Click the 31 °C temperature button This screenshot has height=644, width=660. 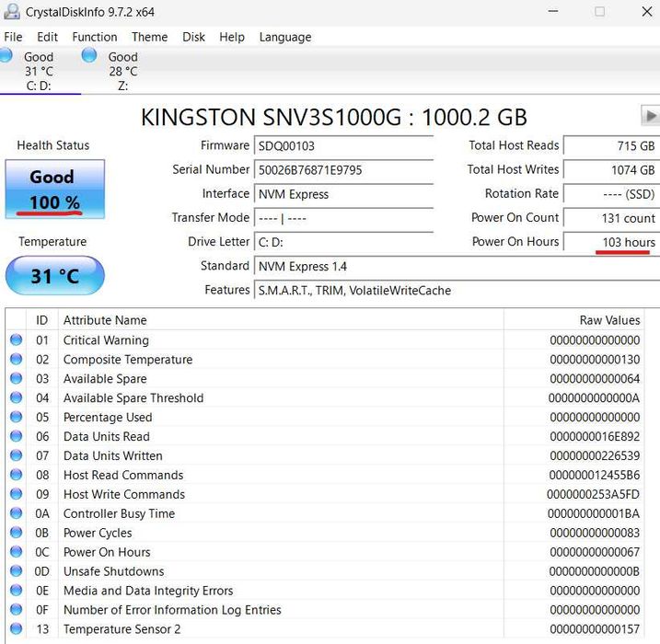click(x=55, y=275)
